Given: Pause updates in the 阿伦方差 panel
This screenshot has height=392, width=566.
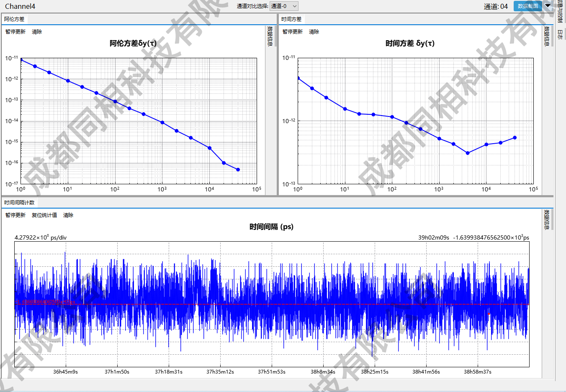Looking at the screenshot, I should pos(15,32).
